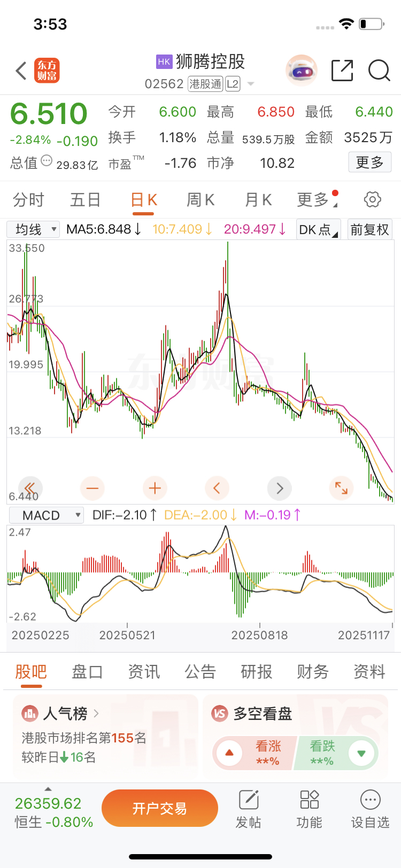The height and width of the screenshot is (868, 401).
Task: Open the 财务 tab
Action: pos(313,671)
